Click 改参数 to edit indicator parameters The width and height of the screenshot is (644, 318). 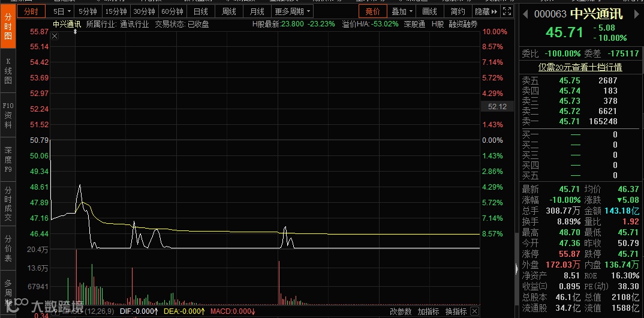pos(401,311)
